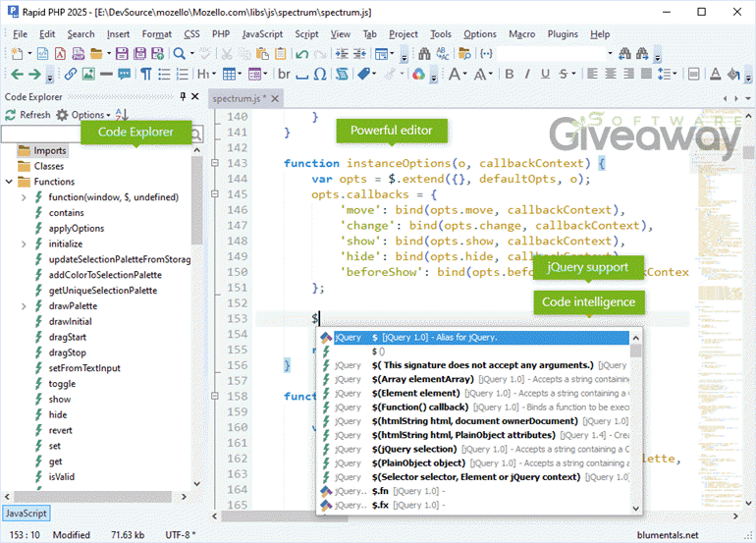Image resolution: width=756 pixels, height=543 pixels.
Task: Click the find previous binoculars icon
Action: click(x=624, y=54)
